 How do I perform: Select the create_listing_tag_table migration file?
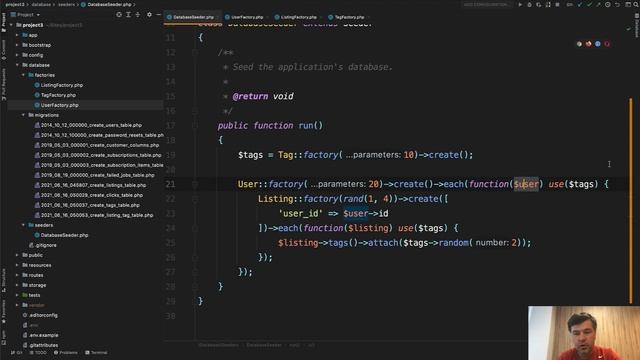point(97,215)
